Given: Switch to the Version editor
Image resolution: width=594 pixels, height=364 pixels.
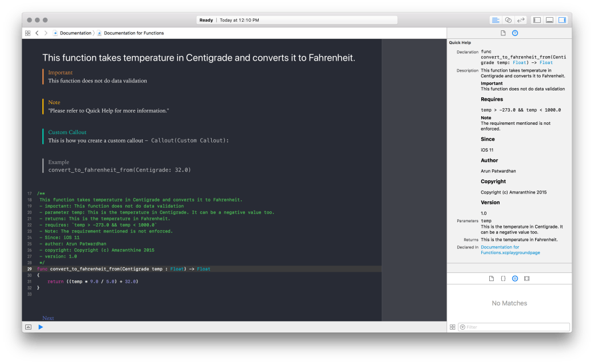Looking at the screenshot, I should click(x=520, y=19).
